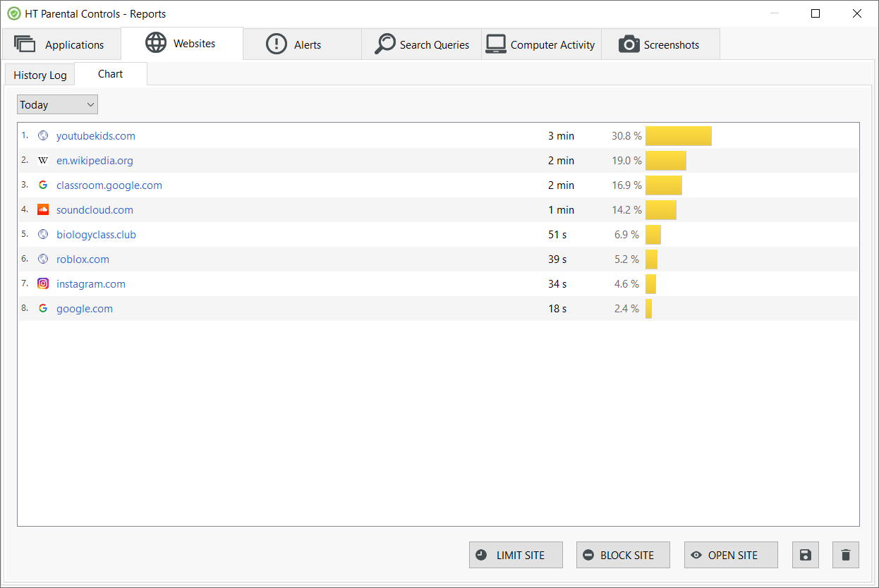This screenshot has height=588, width=879.
Task: Click the "39 s" duration for roblox.com
Action: (557, 259)
